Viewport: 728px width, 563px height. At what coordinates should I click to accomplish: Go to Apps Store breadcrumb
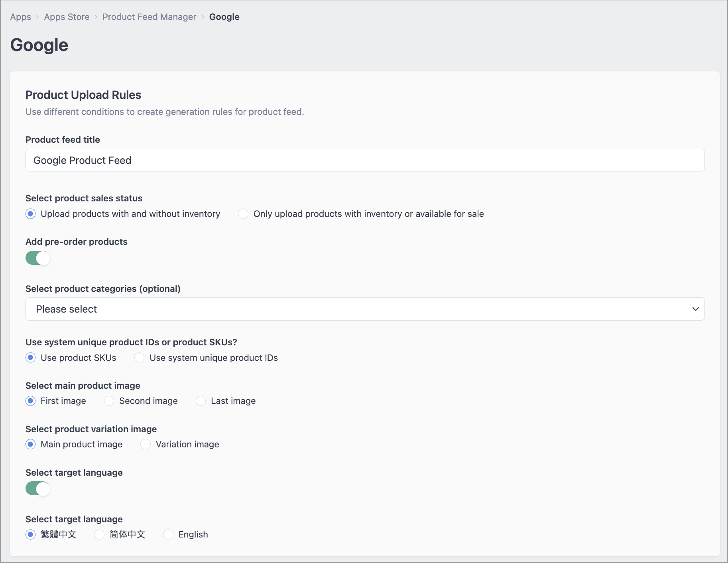67,17
